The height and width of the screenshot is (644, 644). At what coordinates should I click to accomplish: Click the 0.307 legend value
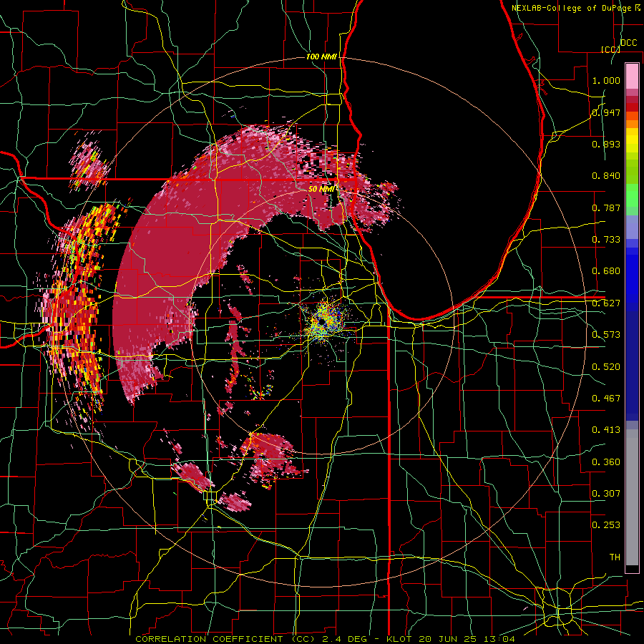click(606, 493)
